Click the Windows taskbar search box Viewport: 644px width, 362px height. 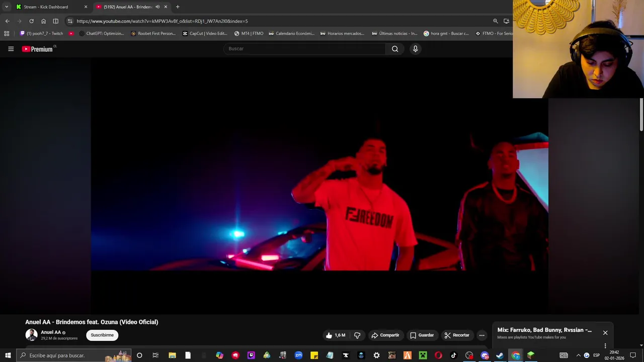[74, 355]
